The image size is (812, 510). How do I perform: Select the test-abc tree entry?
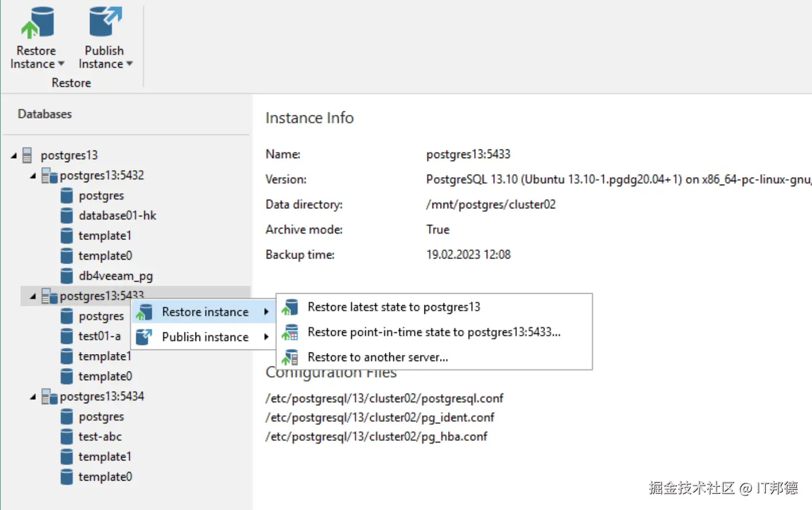click(100, 437)
